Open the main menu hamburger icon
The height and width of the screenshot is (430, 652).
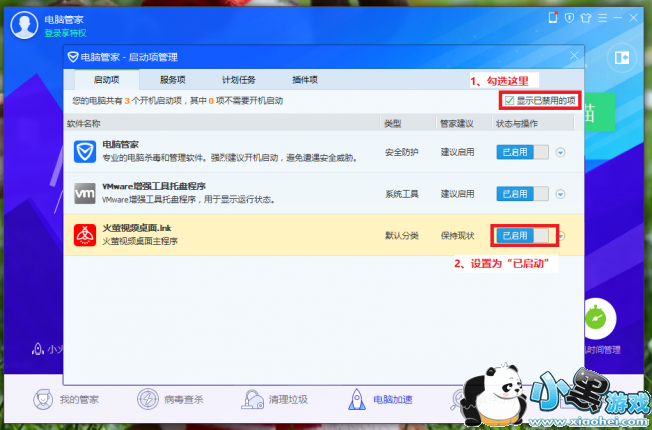point(603,18)
